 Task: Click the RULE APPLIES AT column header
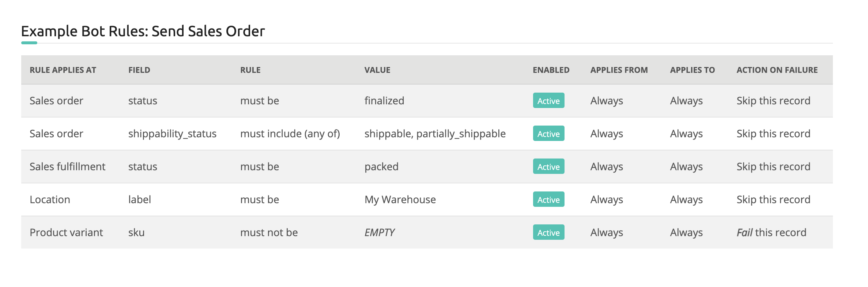[x=63, y=70]
